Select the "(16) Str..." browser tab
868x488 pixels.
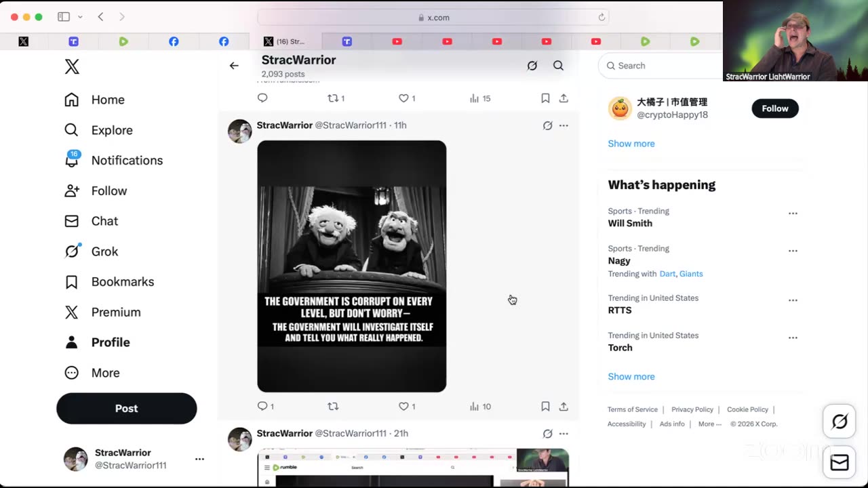coord(285,41)
